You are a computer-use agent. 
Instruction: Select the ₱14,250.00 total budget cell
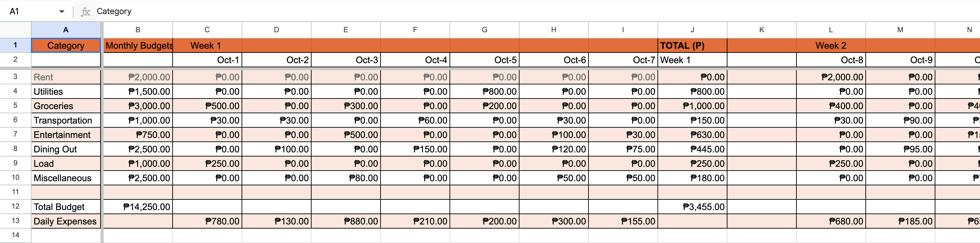tap(138, 207)
